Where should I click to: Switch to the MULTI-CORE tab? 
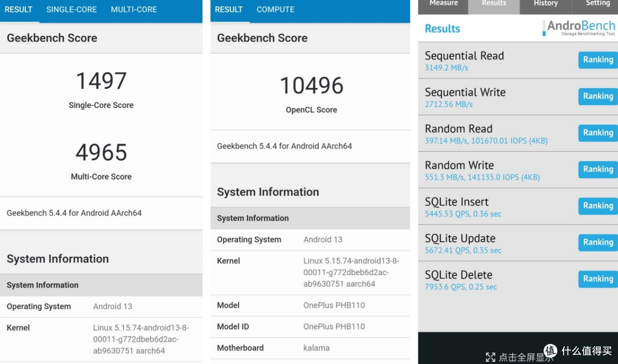(x=133, y=10)
